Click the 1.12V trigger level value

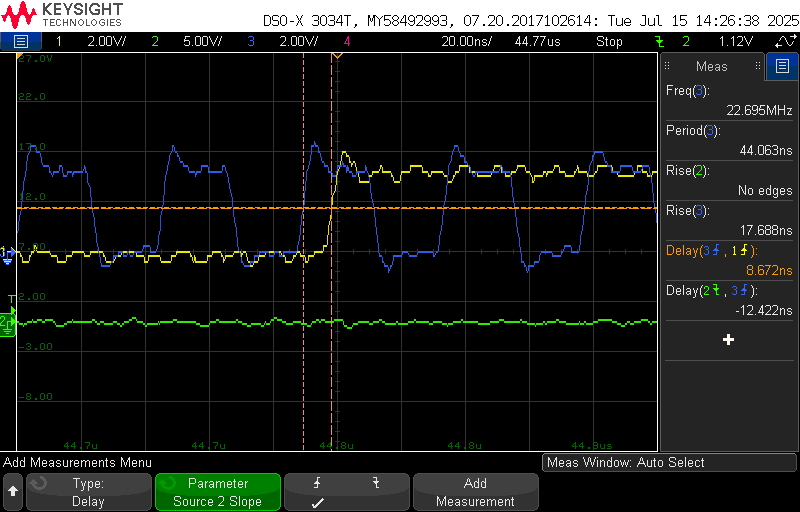tap(736, 41)
